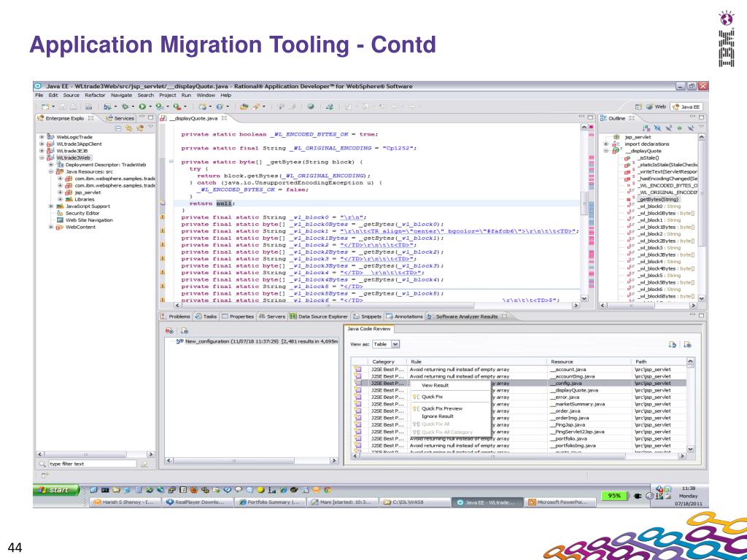Expand the WebLogicTrade project node
Viewport: 747px width, 560px height.
pyautogui.click(x=42, y=137)
